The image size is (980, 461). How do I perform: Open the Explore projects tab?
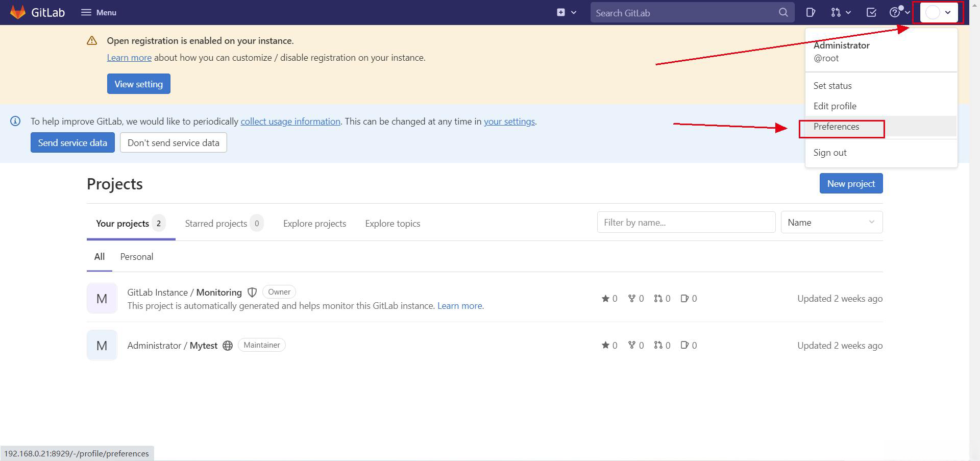pos(314,224)
